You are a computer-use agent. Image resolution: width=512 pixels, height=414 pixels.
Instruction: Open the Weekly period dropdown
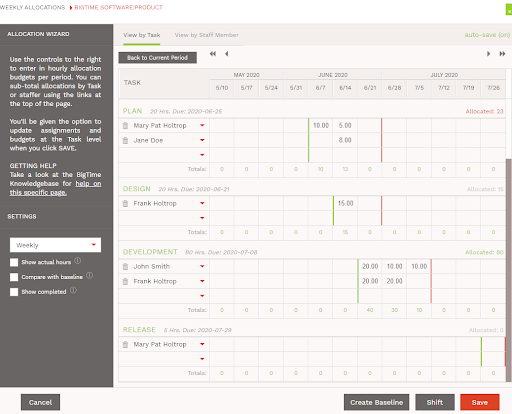pyautogui.click(x=55, y=245)
